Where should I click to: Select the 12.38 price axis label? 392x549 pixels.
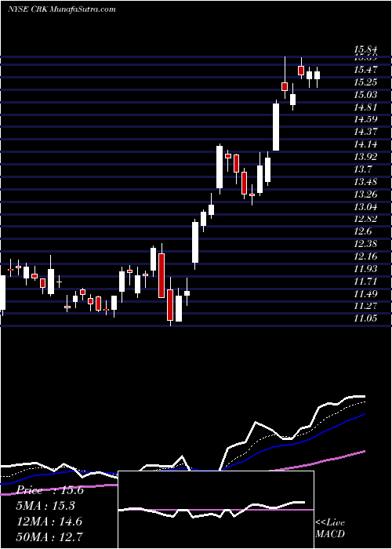click(x=365, y=244)
